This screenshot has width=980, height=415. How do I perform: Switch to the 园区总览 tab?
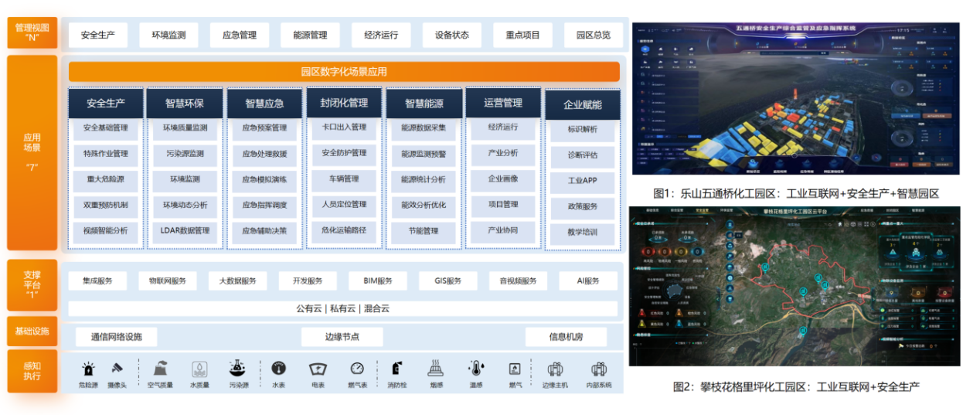(x=593, y=35)
